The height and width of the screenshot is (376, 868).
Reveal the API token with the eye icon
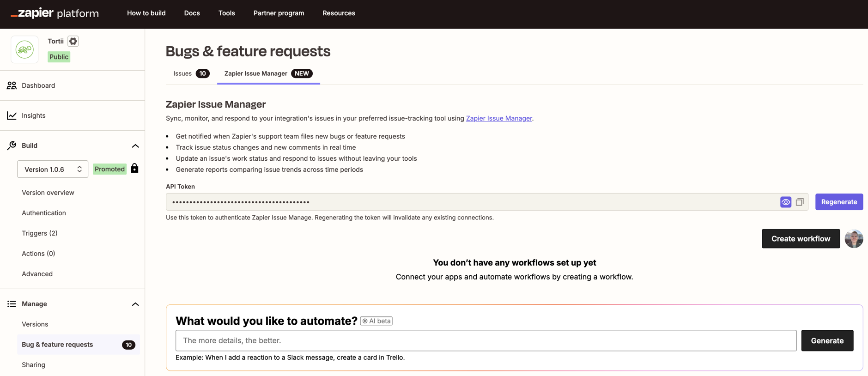click(x=785, y=202)
